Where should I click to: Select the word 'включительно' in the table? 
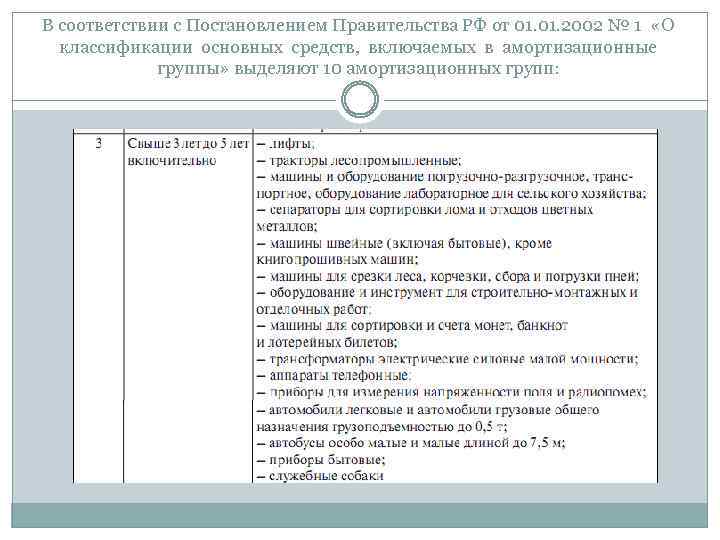click(172, 161)
